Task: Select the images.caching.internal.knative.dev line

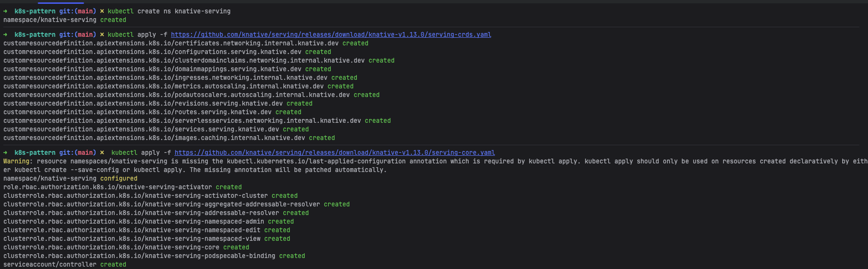Action: [x=169, y=138]
